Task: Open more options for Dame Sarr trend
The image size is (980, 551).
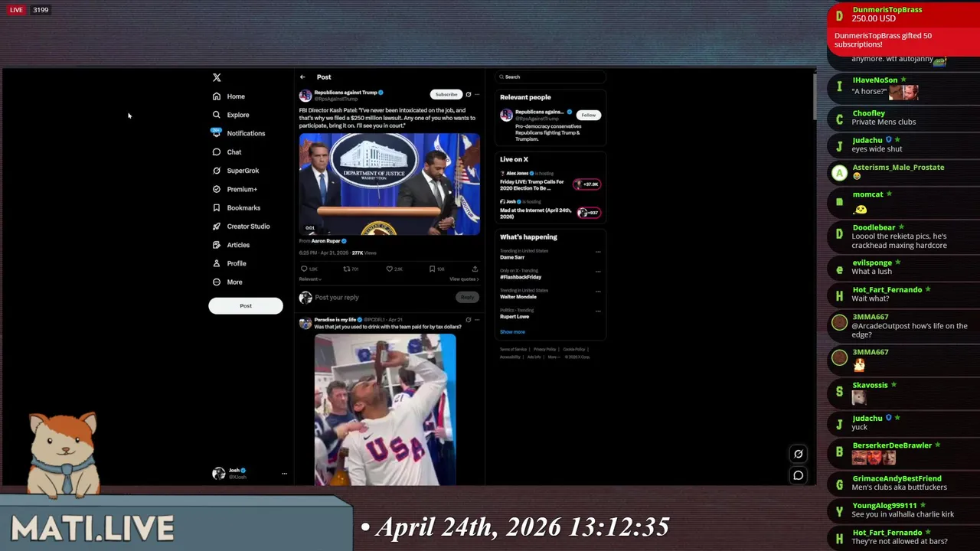Action: pyautogui.click(x=598, y=251)
